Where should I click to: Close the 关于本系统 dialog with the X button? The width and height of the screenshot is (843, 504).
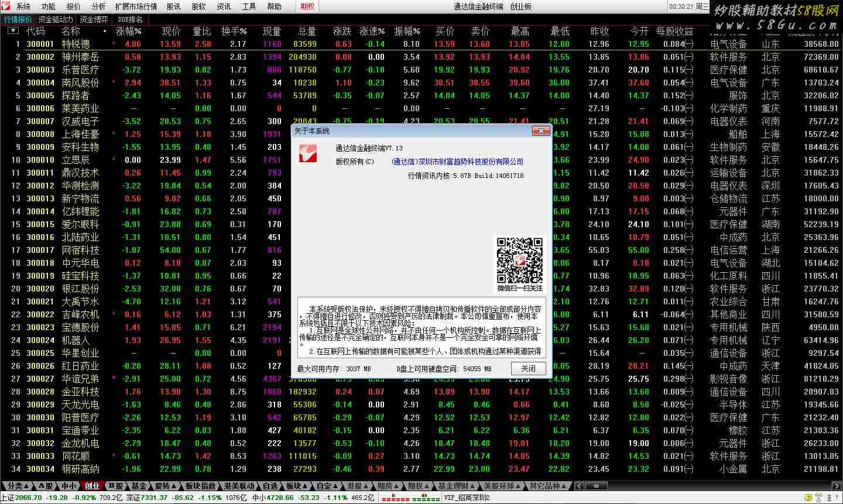540,131
